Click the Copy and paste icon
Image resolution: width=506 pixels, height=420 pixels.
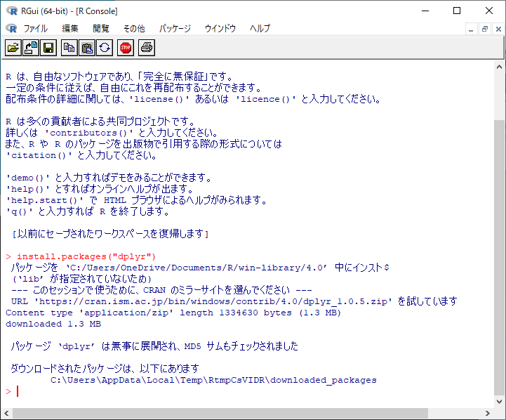tap(105, 48)
